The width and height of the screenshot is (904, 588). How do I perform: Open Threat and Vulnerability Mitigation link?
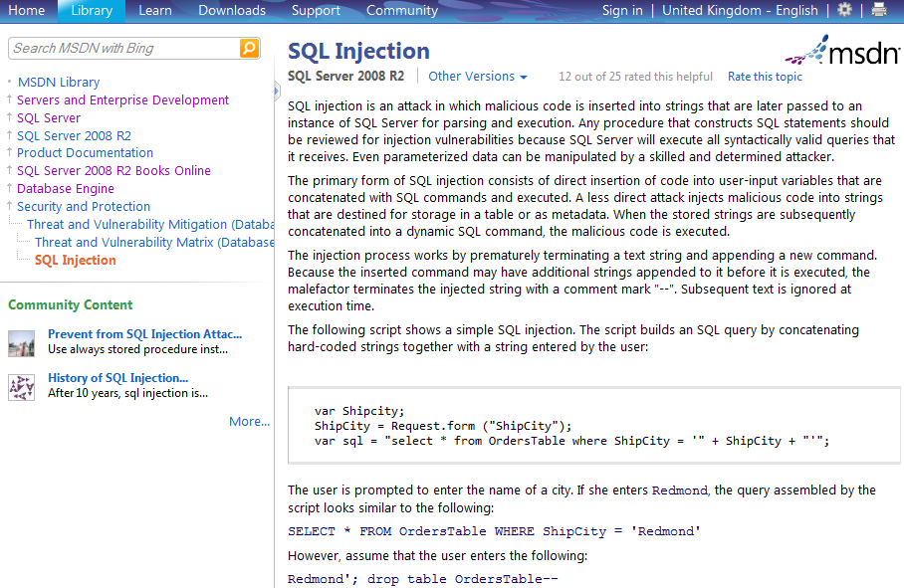[x=150, y=225]
